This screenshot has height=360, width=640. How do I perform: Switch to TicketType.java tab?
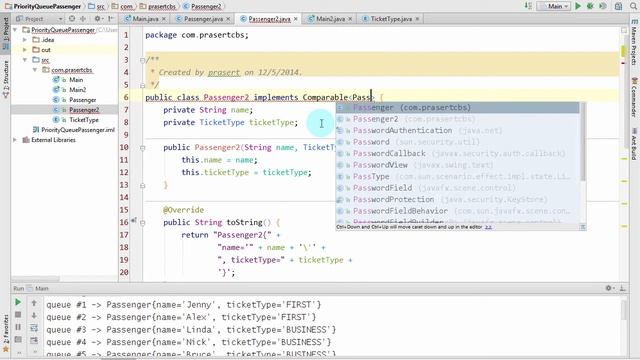(391, 19)
